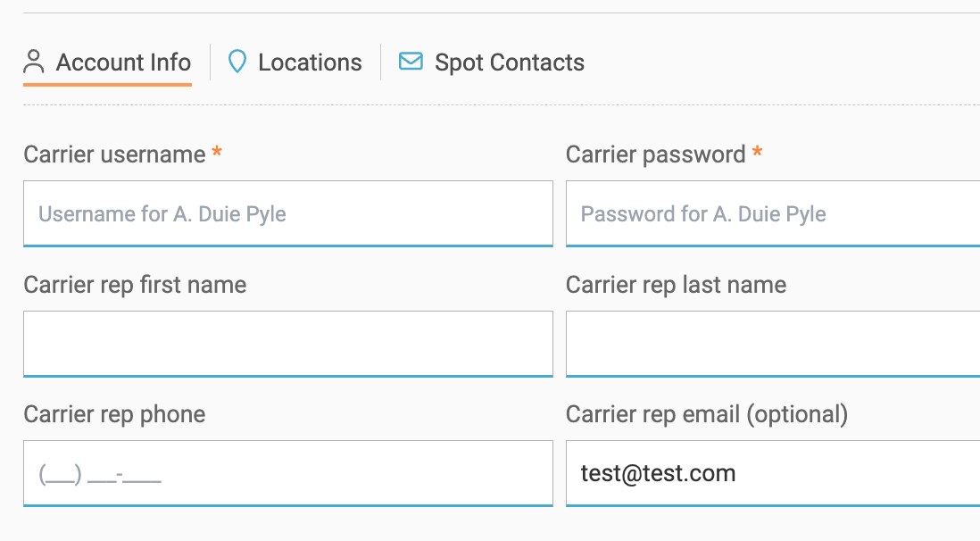Click the Carrier rep last name field

pos(773,344)
